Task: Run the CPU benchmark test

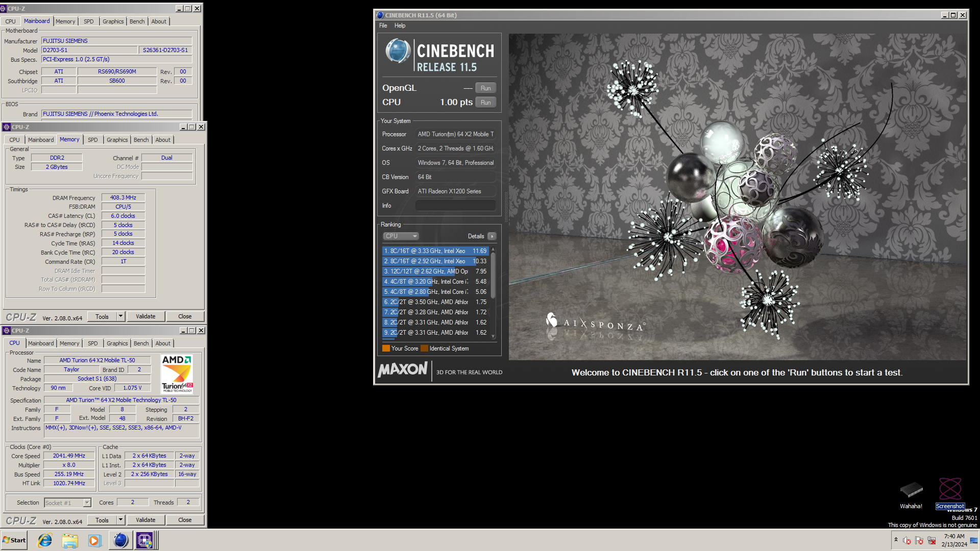Action: tap(485, 103)
